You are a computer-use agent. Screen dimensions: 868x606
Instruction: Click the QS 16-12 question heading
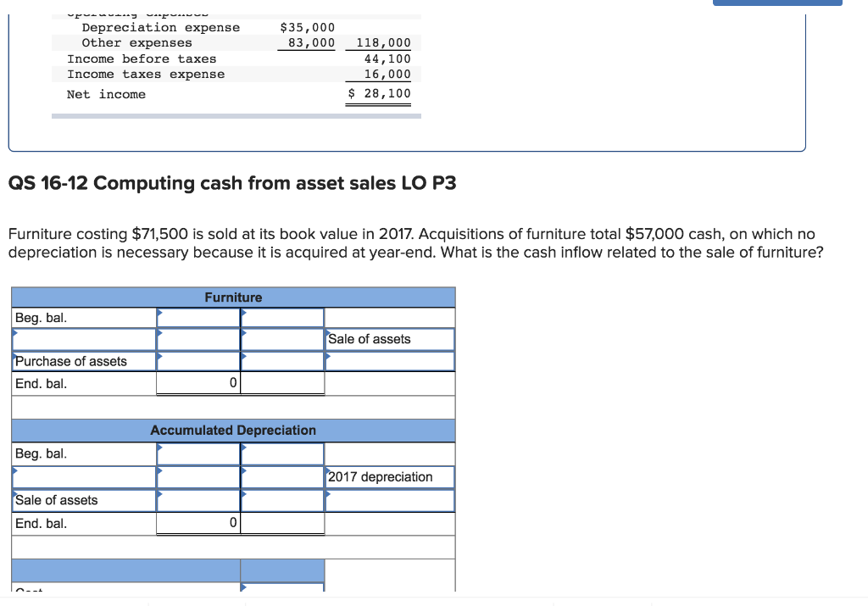(232, 183)
